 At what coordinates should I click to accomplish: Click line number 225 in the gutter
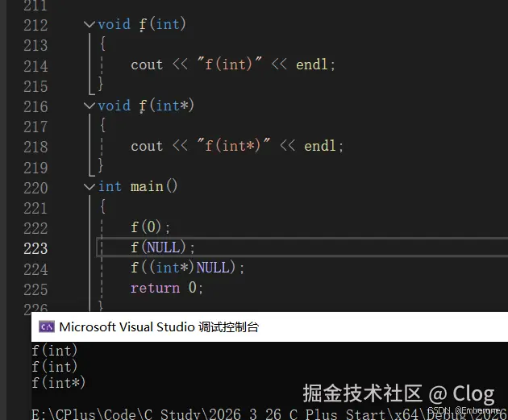[35, 289]
